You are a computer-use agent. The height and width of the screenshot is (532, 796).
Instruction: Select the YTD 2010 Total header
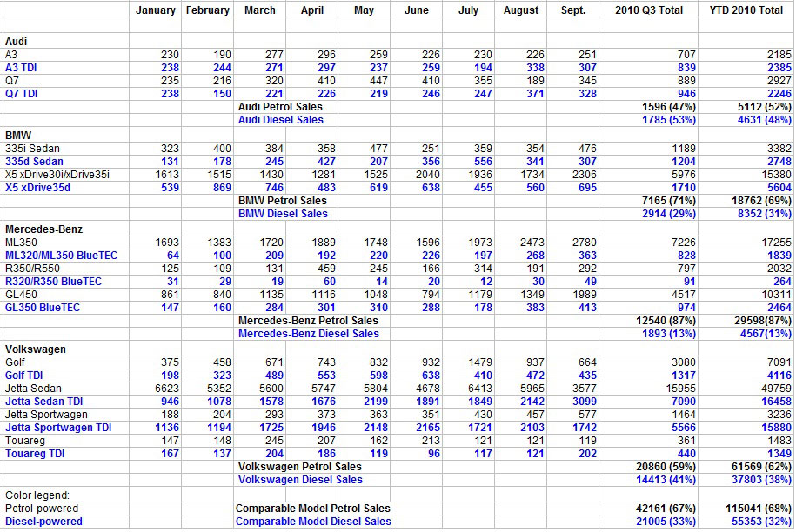tap(746, 10)
